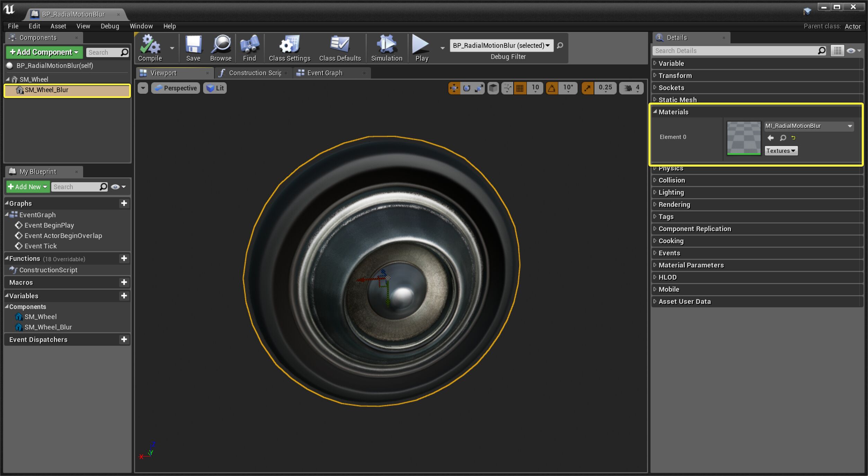Toggle grid snapping in the viewport
868x476 pixels.
520,88
